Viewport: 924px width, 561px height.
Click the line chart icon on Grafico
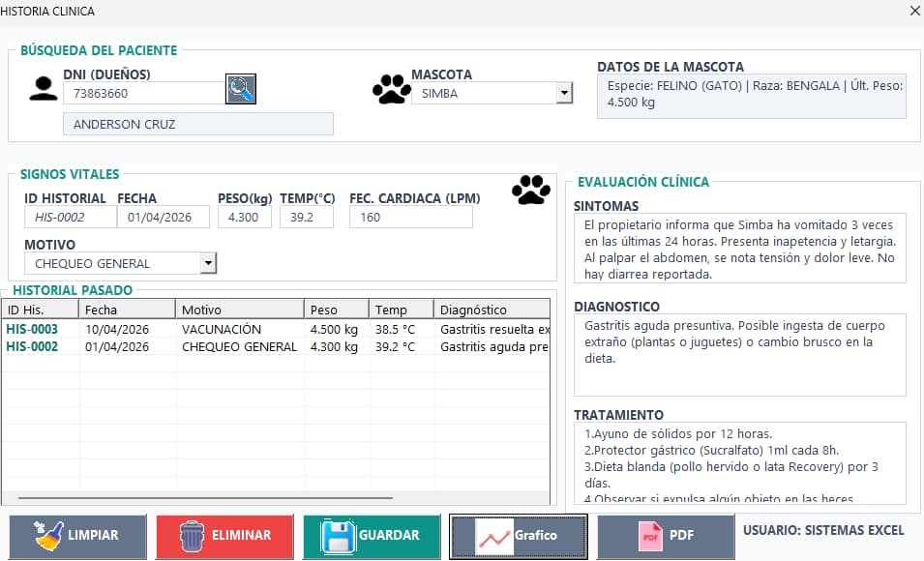(493, 537)
